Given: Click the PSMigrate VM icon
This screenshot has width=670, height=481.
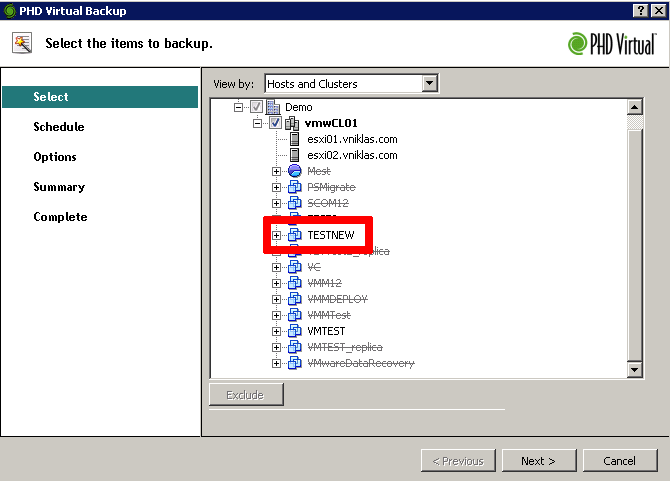Looking at the screenshot, I should [295, 187].
